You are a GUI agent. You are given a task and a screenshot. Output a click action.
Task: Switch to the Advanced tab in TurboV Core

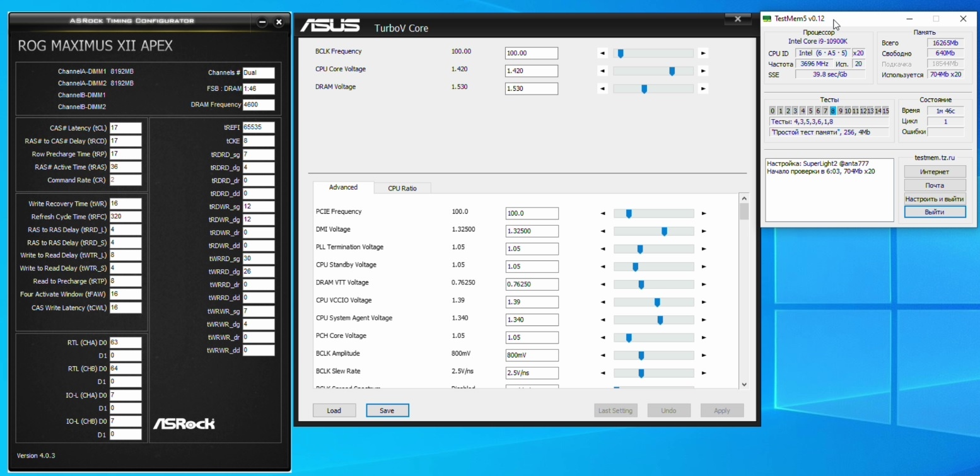(x=343, y=187)
